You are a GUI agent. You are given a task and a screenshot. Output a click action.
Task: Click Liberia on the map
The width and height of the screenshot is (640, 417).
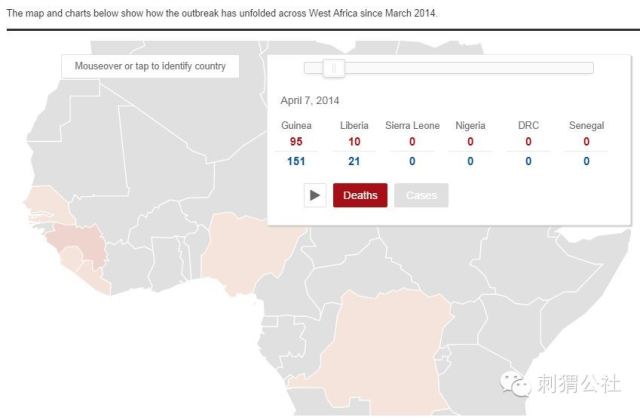[96, 277]
